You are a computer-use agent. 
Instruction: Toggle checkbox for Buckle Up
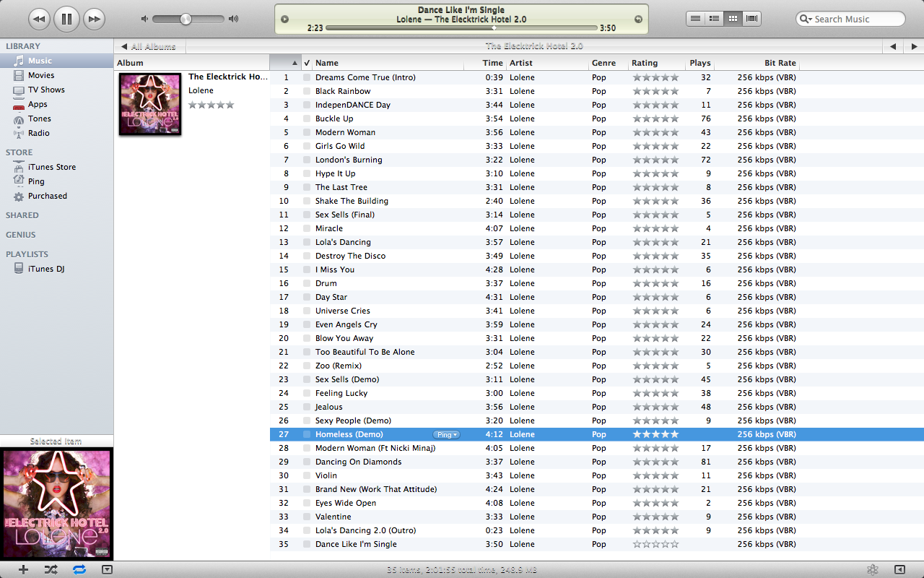tap(307, 118)
